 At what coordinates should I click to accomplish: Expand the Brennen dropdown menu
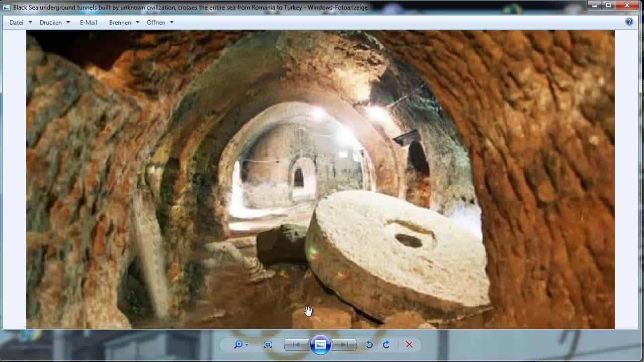point(124,22)
